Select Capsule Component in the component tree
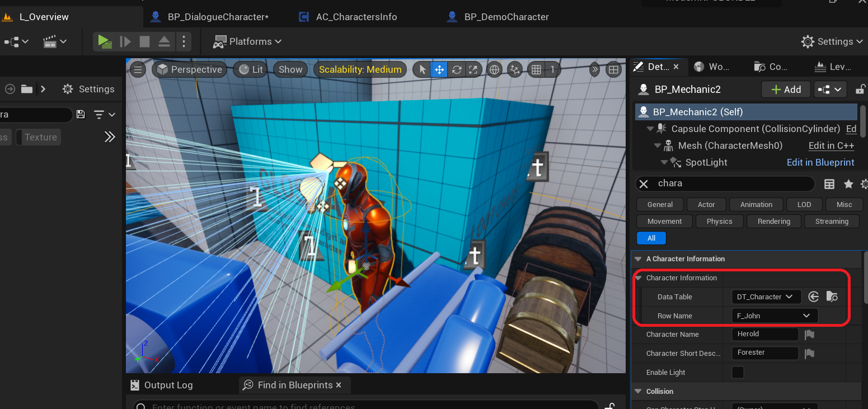This screenshot has height=409, width=868. point(756,129)
